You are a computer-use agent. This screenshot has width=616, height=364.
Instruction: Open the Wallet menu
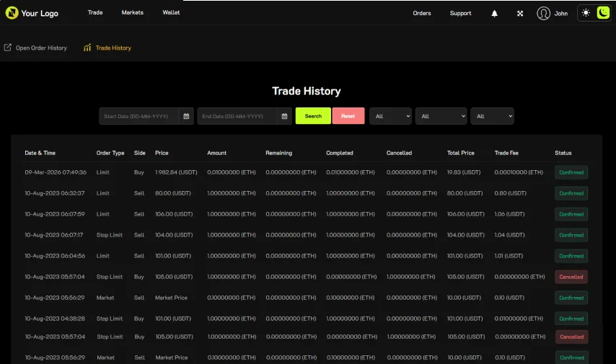point(171,12)
